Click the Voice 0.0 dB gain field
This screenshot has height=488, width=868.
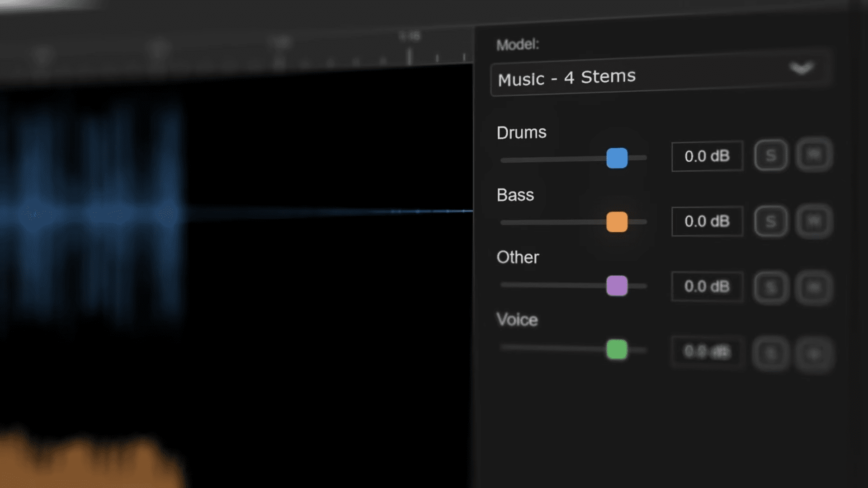[707, 352]
